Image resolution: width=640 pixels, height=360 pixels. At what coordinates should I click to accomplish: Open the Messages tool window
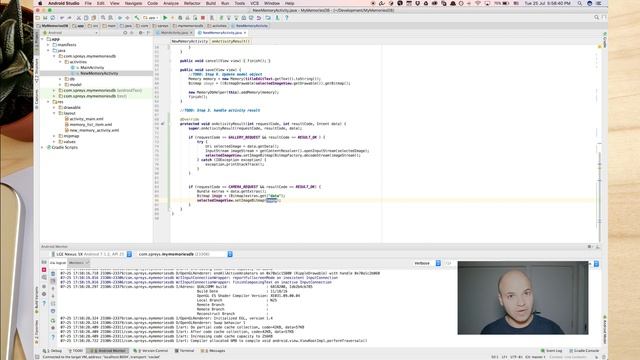click(x=213, y=351)
